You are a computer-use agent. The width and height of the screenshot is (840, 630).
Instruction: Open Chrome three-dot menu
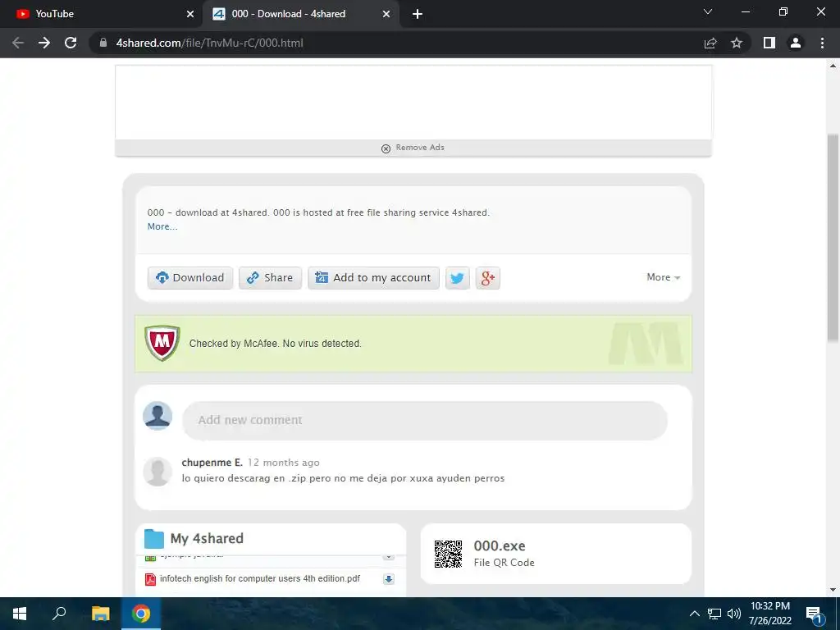coord(822,43)
